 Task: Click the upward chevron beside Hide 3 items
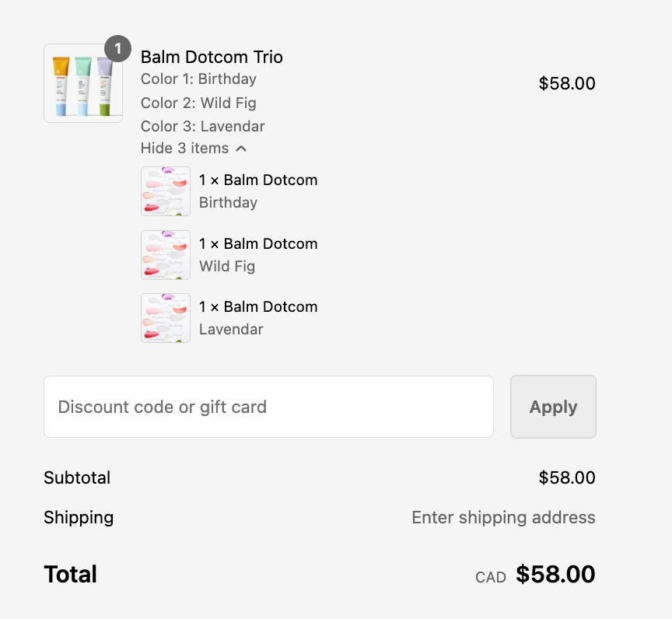coord(241,149)
